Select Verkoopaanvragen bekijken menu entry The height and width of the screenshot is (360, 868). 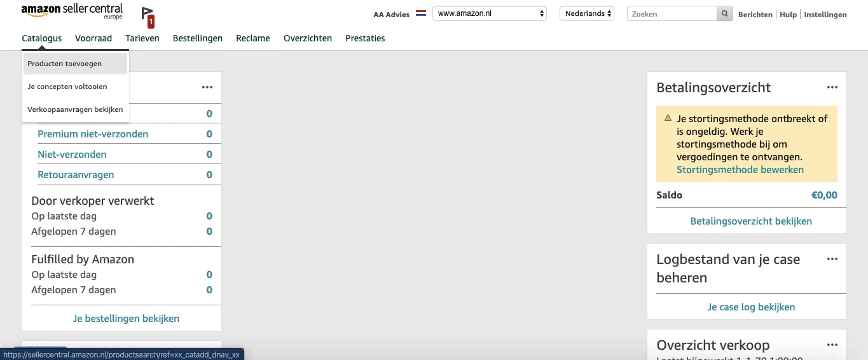75,109
